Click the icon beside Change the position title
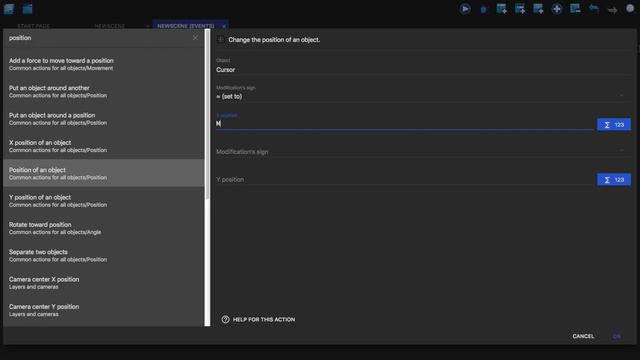 (220, 40)
